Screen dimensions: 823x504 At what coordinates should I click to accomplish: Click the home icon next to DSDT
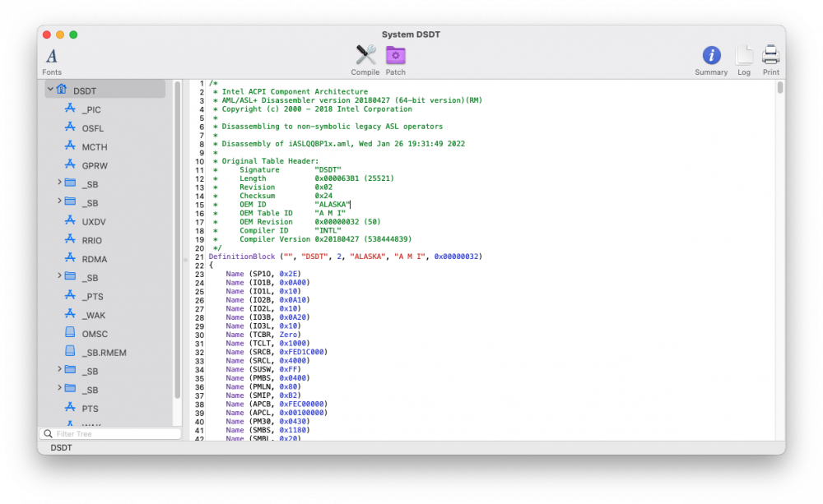point(62,90)
